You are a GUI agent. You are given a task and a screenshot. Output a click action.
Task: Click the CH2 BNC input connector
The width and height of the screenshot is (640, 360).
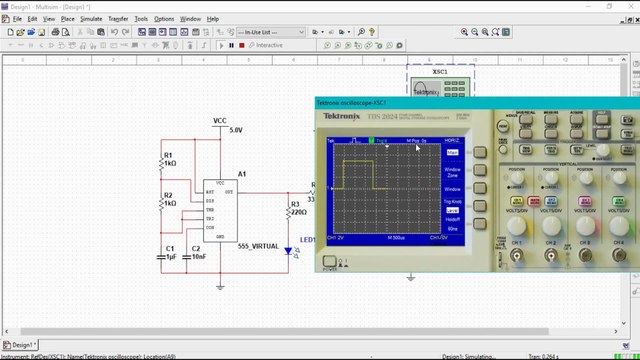[x=551, y=256]
